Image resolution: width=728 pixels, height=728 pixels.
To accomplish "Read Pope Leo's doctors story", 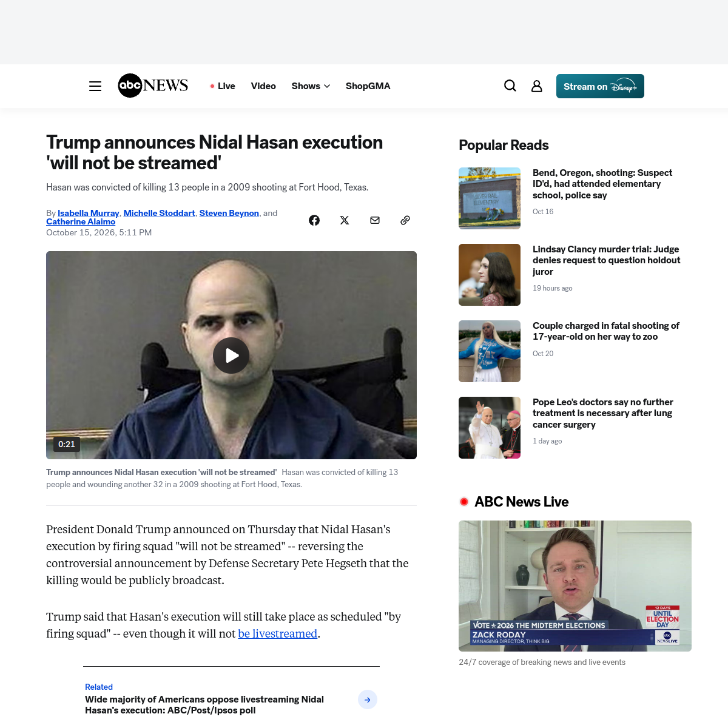I will 603,413.
